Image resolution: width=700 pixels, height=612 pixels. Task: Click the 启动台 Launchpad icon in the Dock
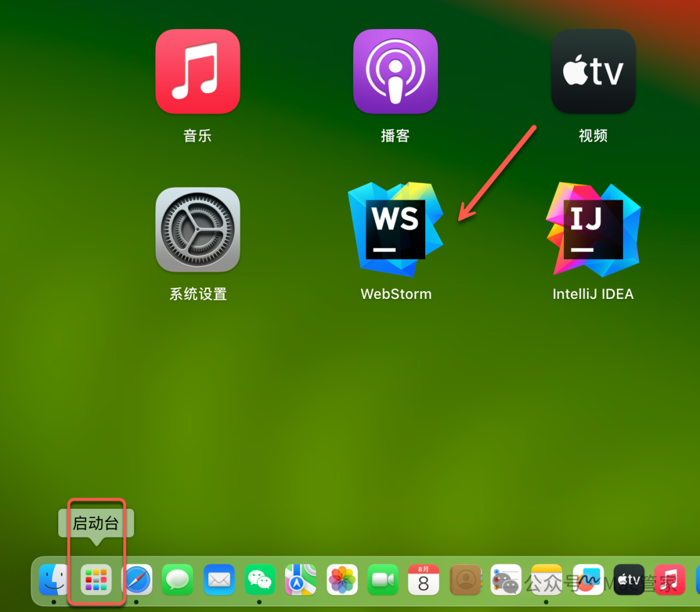96,580
